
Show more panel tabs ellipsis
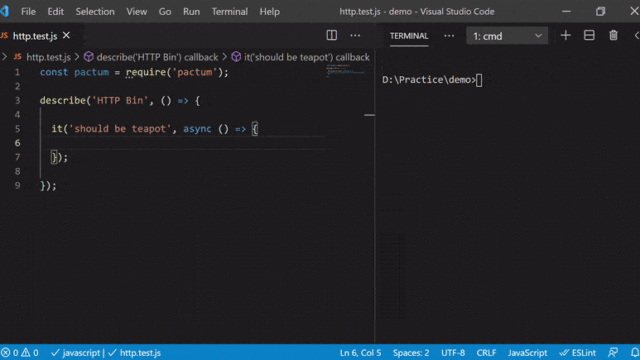[x=449, y=36]
